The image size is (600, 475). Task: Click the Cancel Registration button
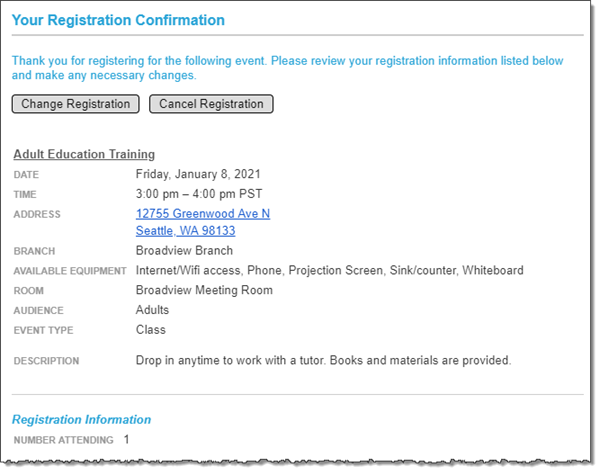click(211, 104)
